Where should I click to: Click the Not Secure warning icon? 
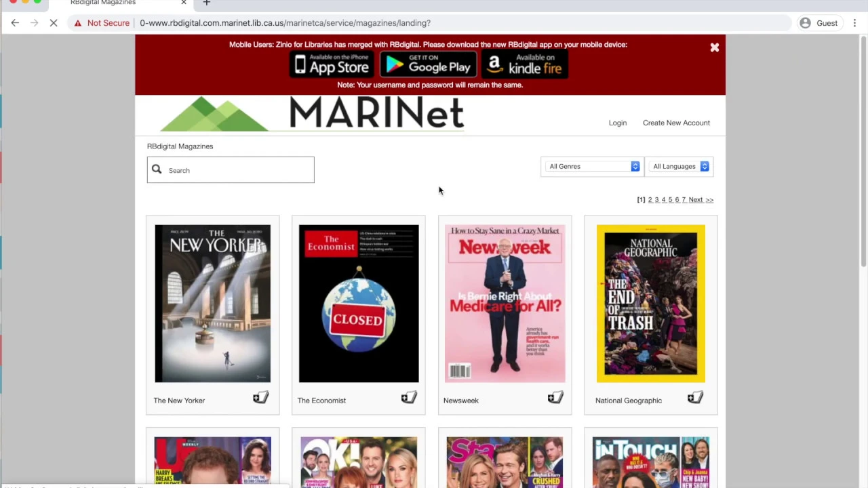(78, 23)
